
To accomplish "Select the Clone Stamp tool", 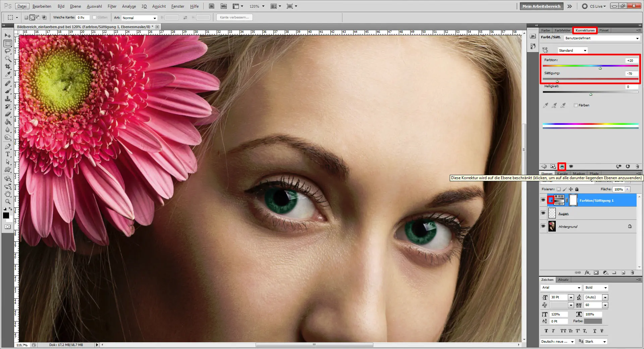I will (7, 99).
